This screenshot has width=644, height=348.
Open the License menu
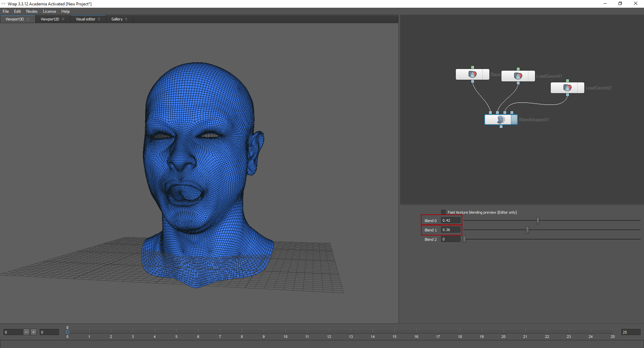(x=49, y=11)
